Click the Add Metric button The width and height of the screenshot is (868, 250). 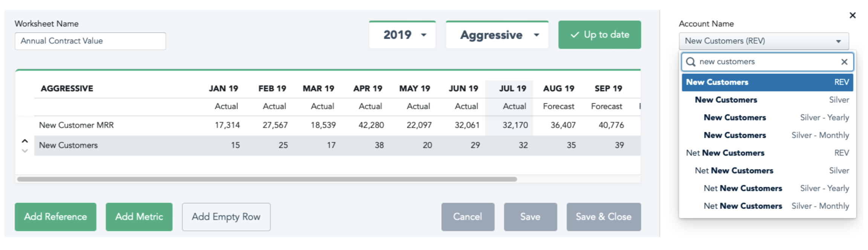coord(139,217)
